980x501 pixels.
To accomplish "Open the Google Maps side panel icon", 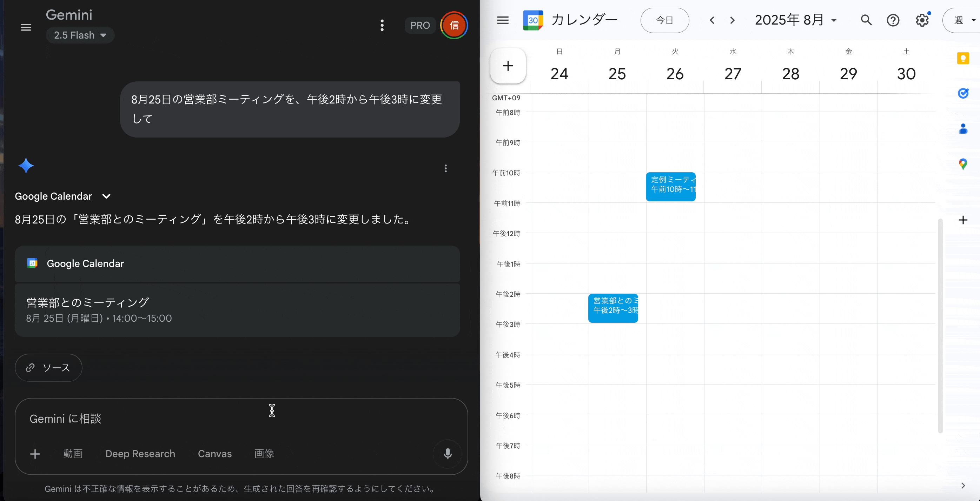I will pyautogui.click(x=963, y=164).
